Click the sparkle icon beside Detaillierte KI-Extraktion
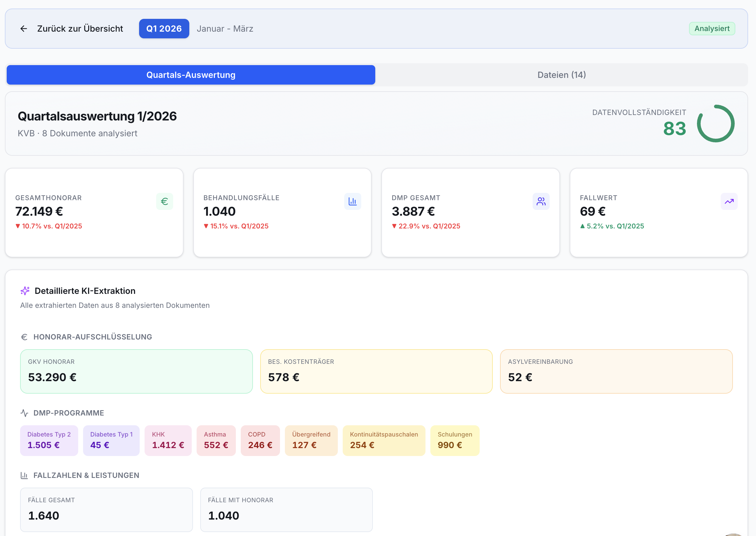The image size is (756, 536). [25, 291]
